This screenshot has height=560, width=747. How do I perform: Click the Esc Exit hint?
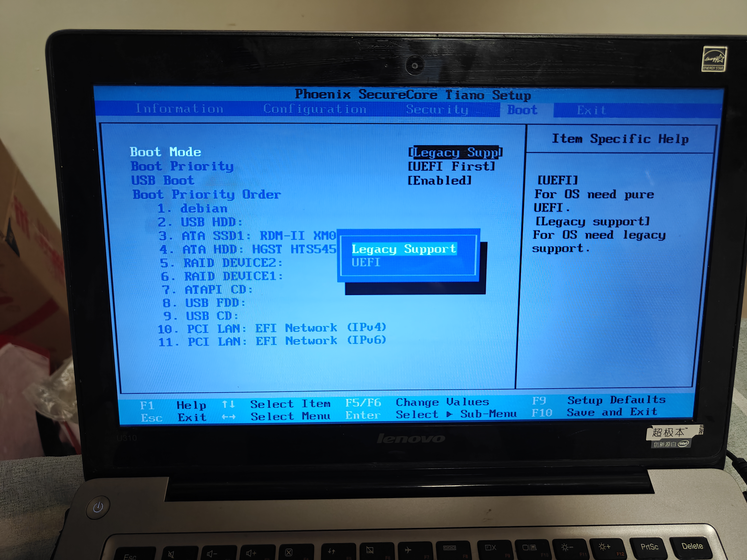174,418
